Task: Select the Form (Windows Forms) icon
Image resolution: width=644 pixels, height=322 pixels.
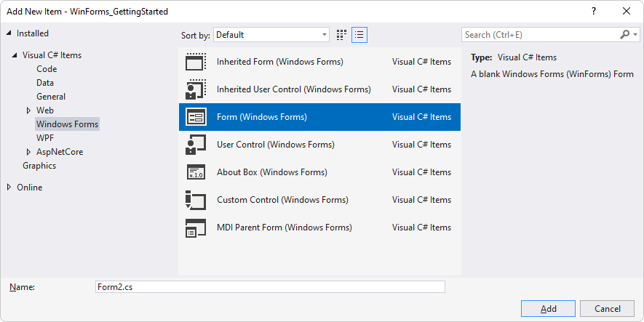Action: pos(196,117)
